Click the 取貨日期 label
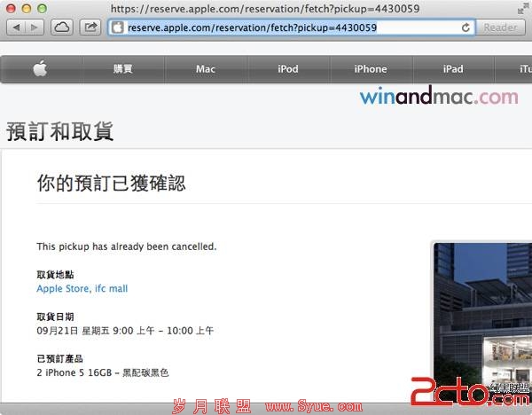 coord(55,317)
